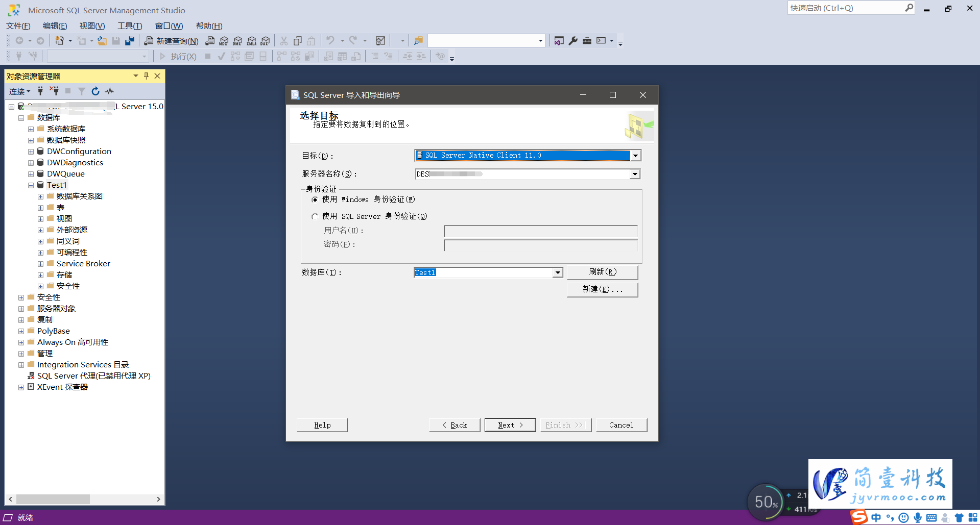The image size is (980, 525).
Task: Pin the Object Explorer panel
Action: pyautogui.click(x=146, y=76)
